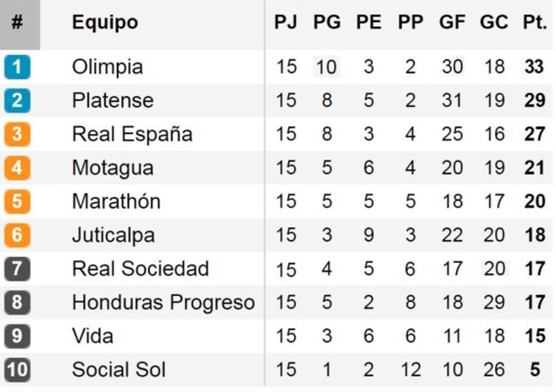556x392 pixels.
Task: Click the gray position 10 badge
Action: [x=17, y=370]
